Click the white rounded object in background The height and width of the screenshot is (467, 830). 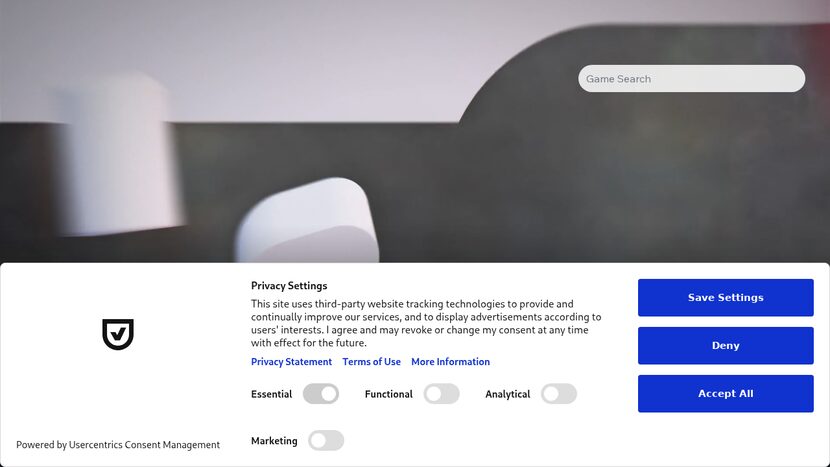[308, 221]
